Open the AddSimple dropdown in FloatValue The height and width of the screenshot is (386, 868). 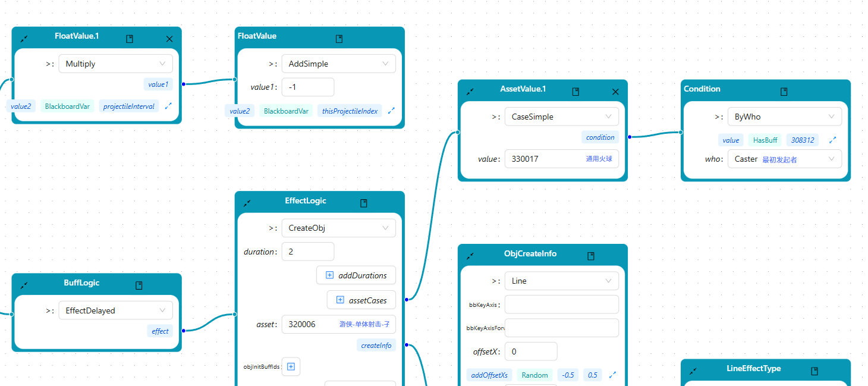pyautogui.click(x=338, y=64)
